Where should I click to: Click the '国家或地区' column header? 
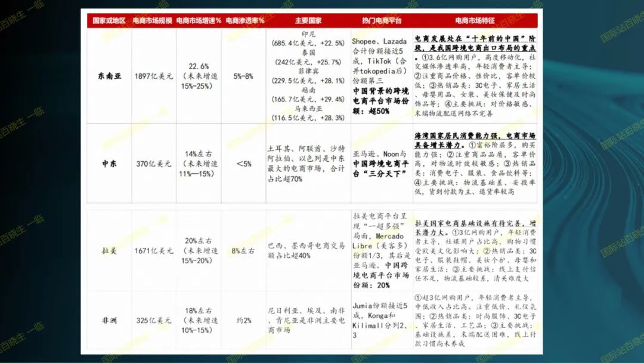109,20
